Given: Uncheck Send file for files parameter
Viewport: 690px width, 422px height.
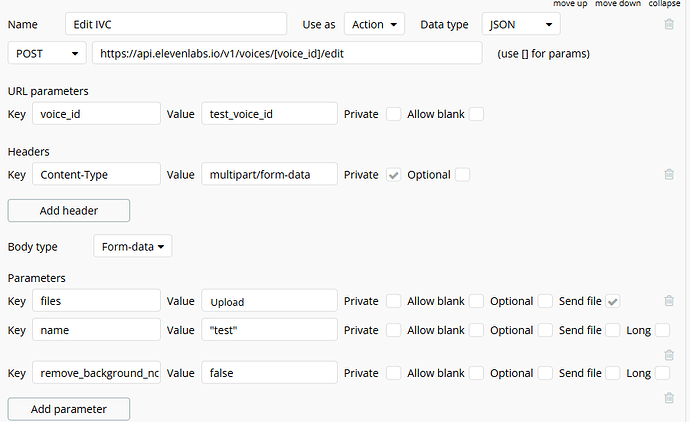Looking at the screenshot, I should [614, 301].
